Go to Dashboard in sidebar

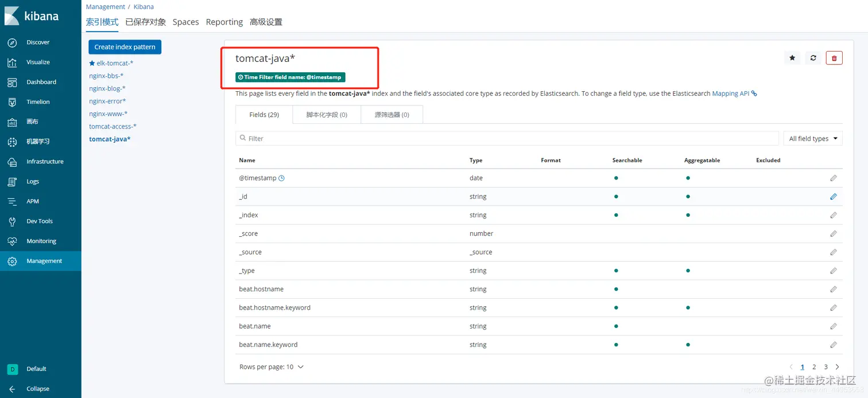(41, 82)
